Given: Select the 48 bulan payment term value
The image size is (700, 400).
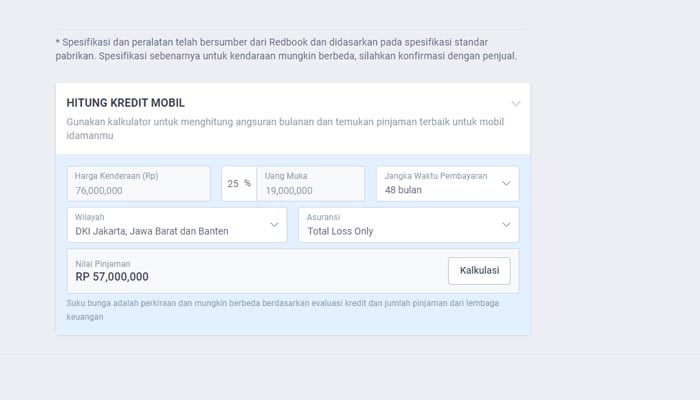Looking at the screenshot, I should [404, 190].
